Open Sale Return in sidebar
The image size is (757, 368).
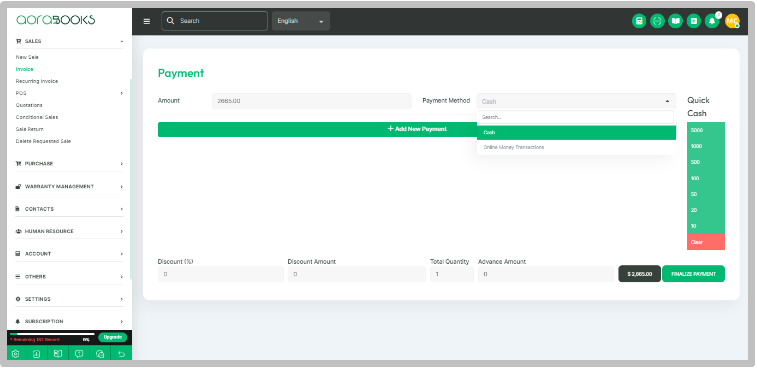pos(29,129)
